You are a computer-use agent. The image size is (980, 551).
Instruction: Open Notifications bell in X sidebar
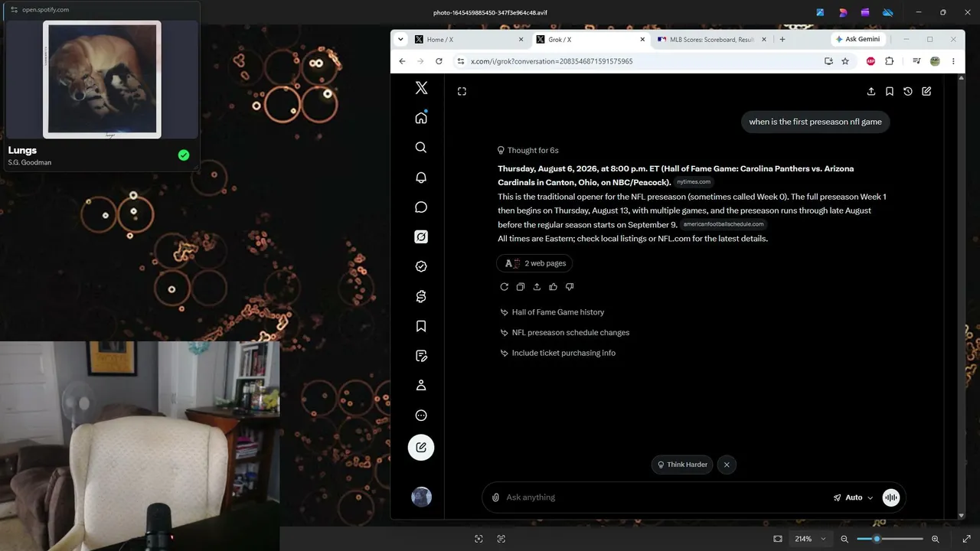point(421,178)
